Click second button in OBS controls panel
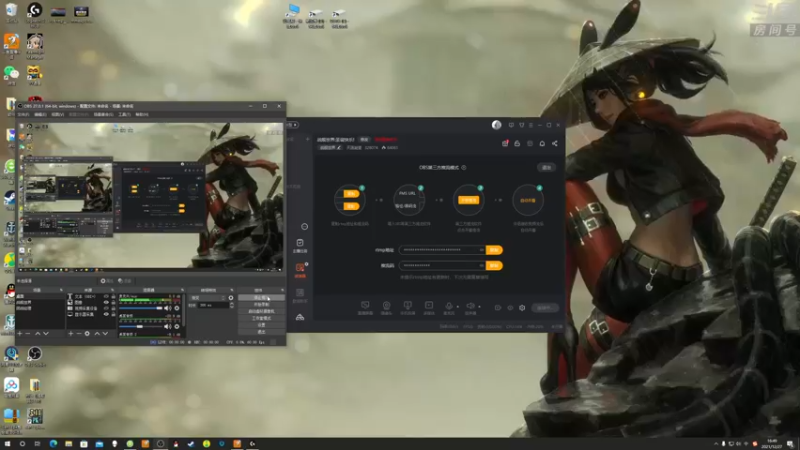This screenshot has width=800, height=450. [x=261, y=305]
